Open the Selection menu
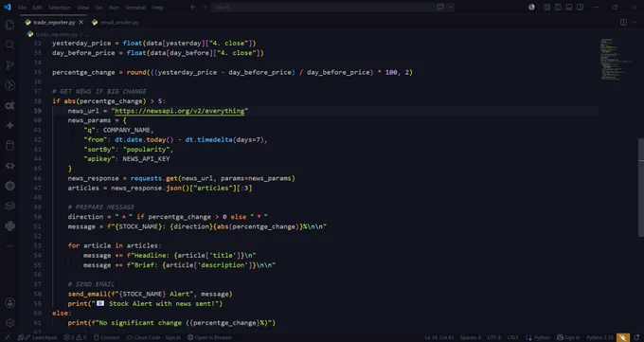The height and width of the screenshot is (342, 644). coord(60,8)
